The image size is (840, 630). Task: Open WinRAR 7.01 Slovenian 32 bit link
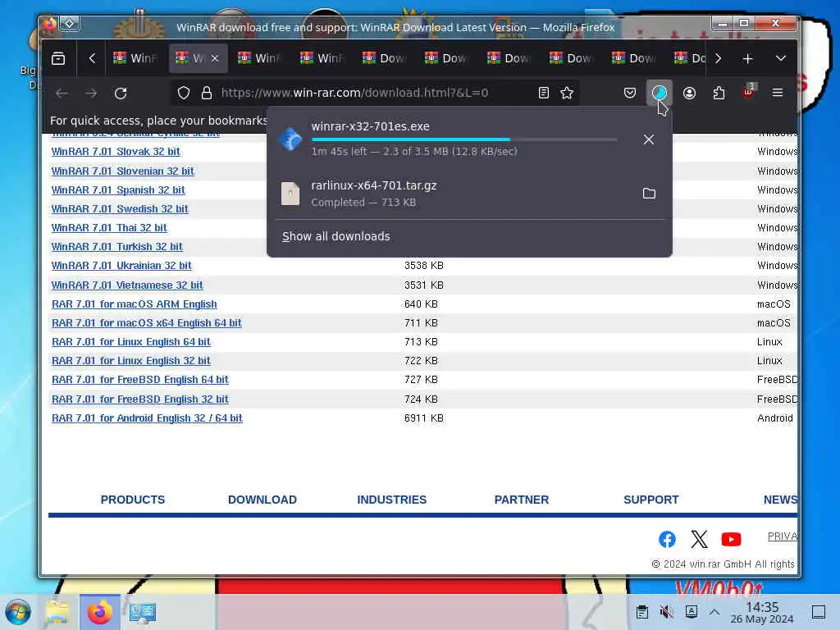(123, 171)
